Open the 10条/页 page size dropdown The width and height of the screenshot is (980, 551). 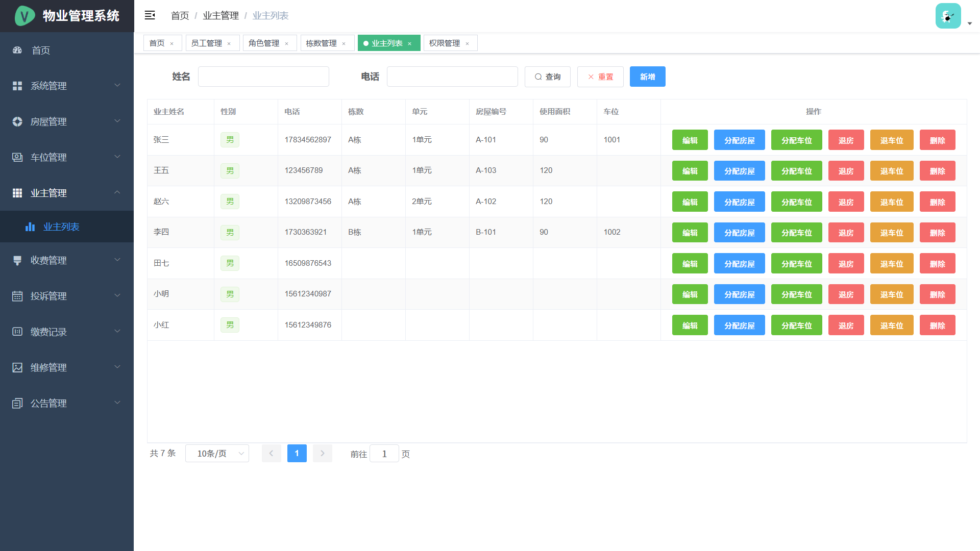click(x=217, y=454)
